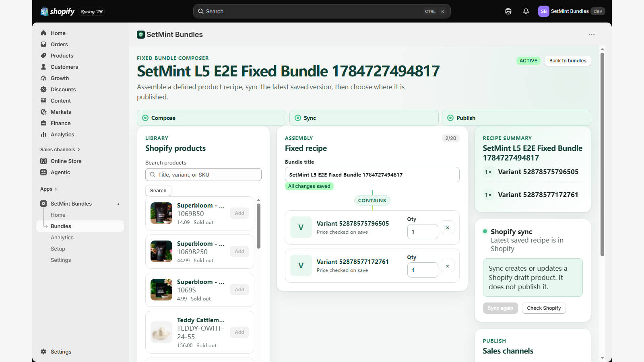
Task: Click the Discounts badge icon
Action: pos(43,89)
